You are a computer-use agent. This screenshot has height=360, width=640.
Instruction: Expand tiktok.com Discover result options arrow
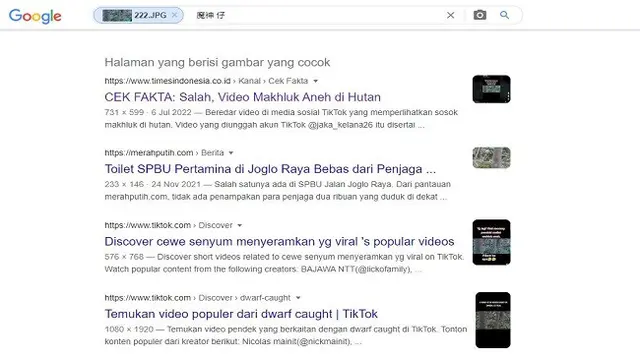[x=240, y=225]
